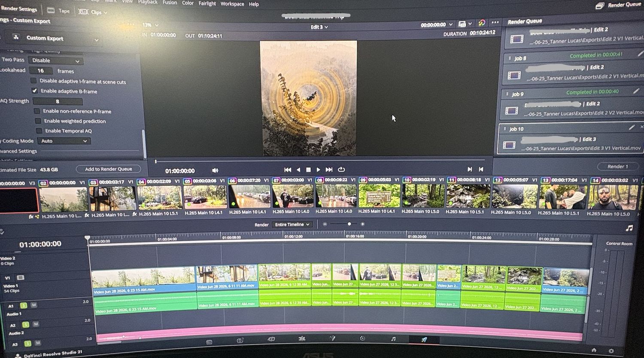The width and height of the screenshot is (644, 358).
Task: Toggle the Render Queue panel in top bar
Action: tap(619, 5)
